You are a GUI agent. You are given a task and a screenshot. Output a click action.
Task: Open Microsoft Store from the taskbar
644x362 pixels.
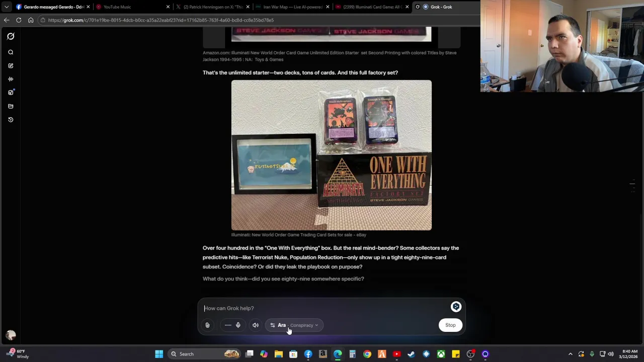pos(293,354)
